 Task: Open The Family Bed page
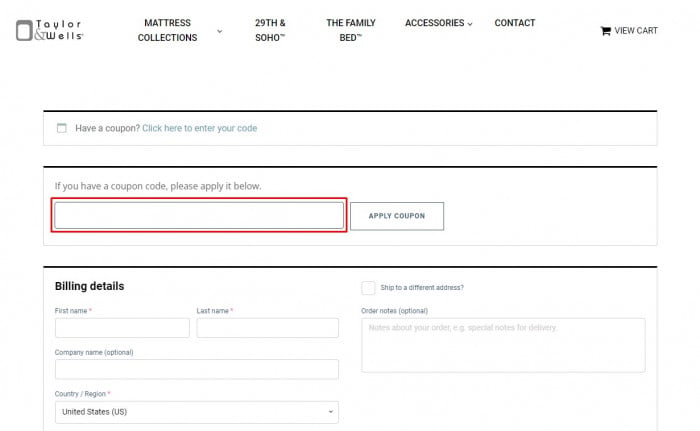point(351,30)
